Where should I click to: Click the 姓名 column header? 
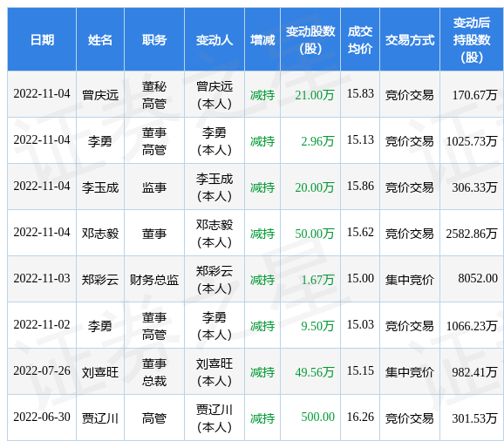point(100,40)
